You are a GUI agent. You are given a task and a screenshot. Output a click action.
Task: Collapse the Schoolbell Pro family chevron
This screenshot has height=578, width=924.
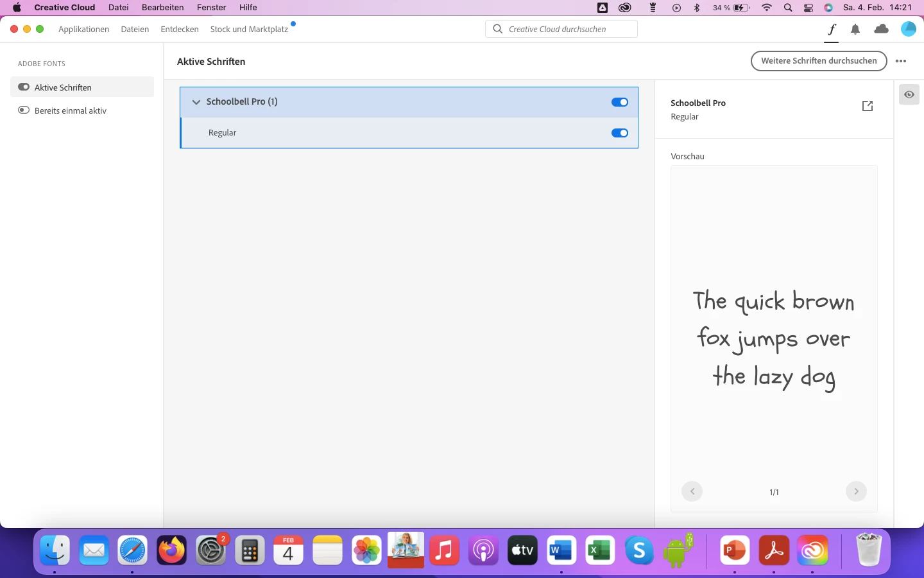coord(196,102)
